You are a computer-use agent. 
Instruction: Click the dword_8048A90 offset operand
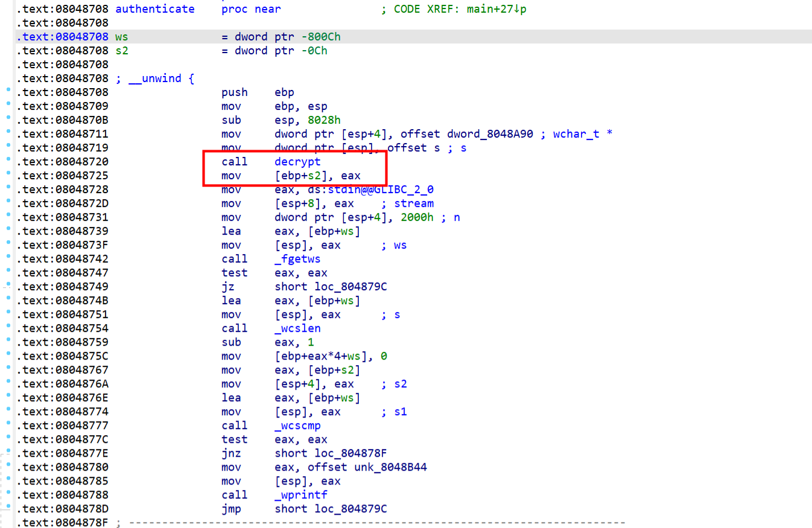pos(490,134)
